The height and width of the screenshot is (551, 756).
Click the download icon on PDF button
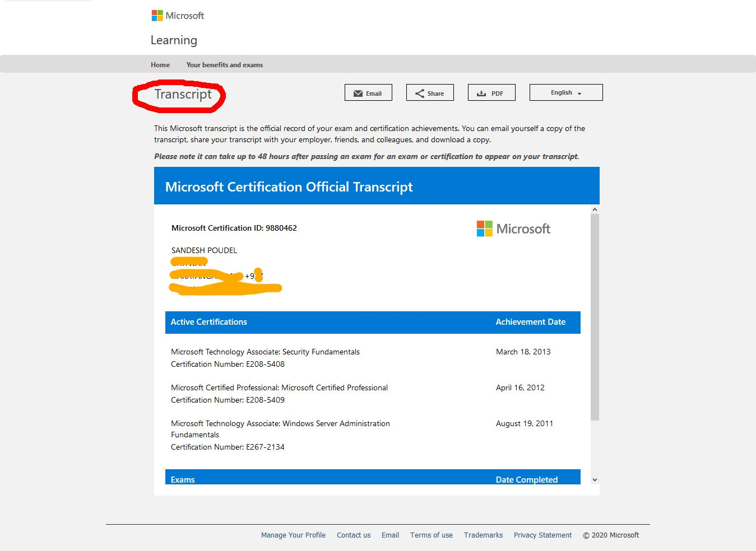(481, 94)
